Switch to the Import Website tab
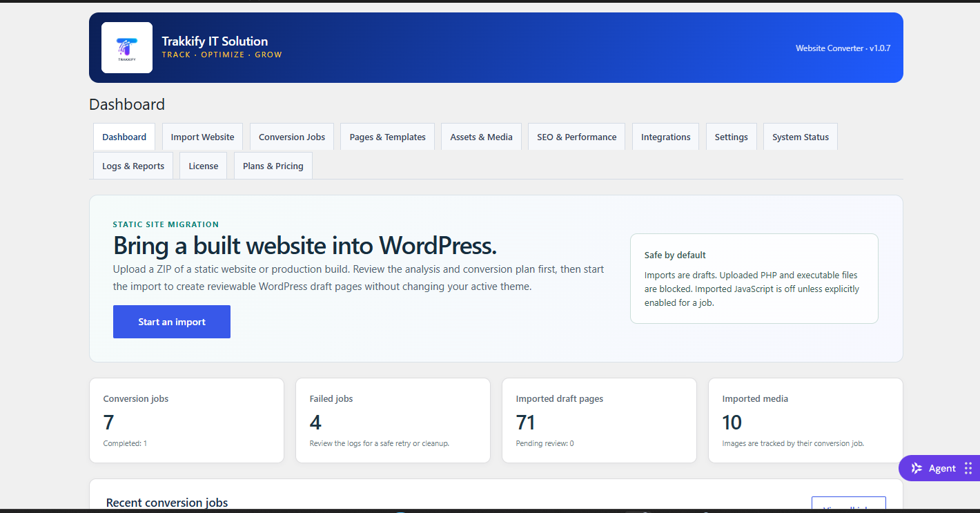The height and width of the screenshot is (513, 980). (x=203, y=137)
